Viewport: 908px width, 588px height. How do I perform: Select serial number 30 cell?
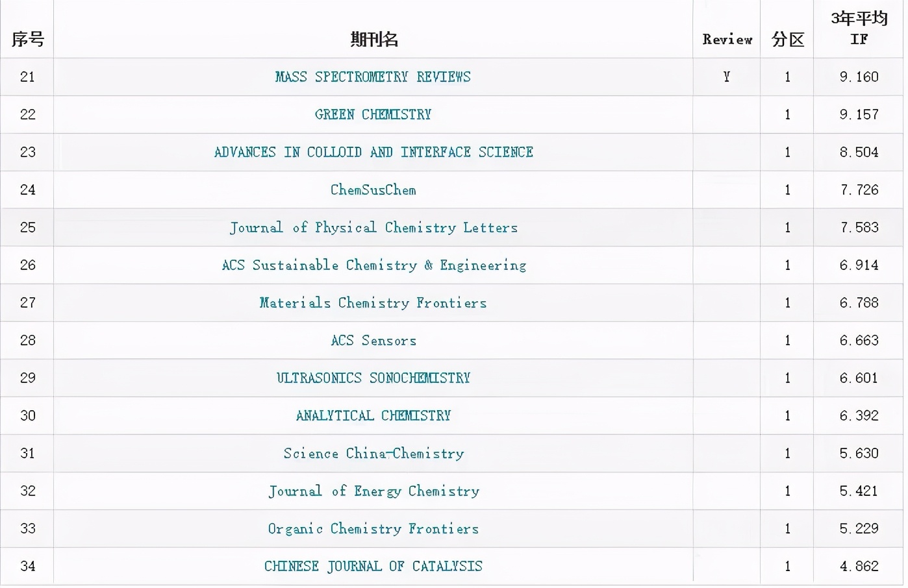tap(27, 415)
